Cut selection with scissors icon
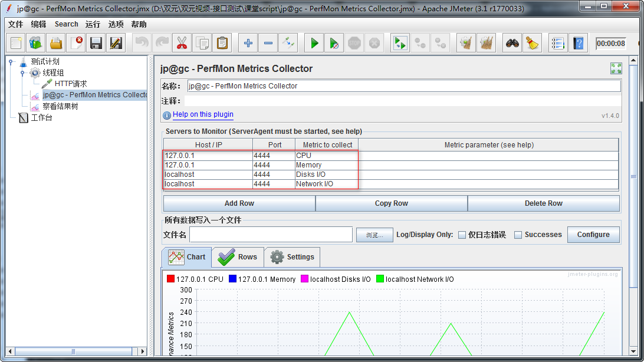Image resolution: width=644 pixels, height=362 pixels. 182,43
